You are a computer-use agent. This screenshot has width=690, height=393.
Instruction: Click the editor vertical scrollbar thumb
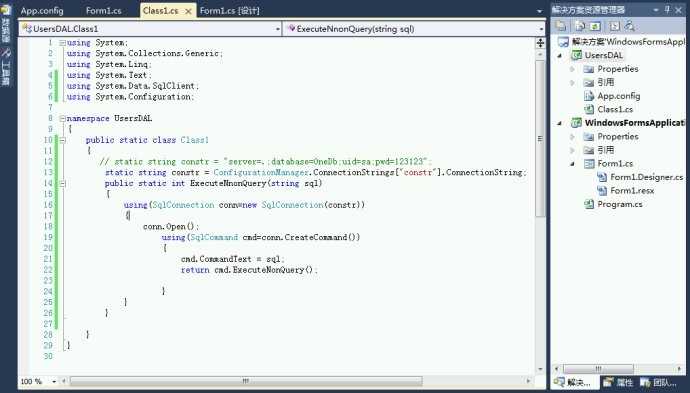[x=540, y=138]
